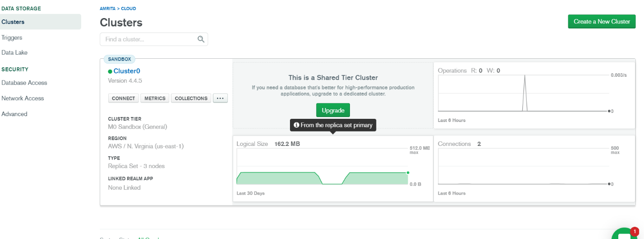
Task: Click the green Upgrade button
Action: click(x=333, y=110)
